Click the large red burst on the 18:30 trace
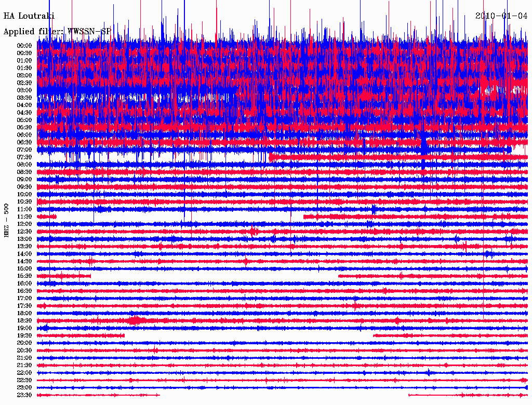The width and height of the screenshot is (532, 405). click(135, 321)
